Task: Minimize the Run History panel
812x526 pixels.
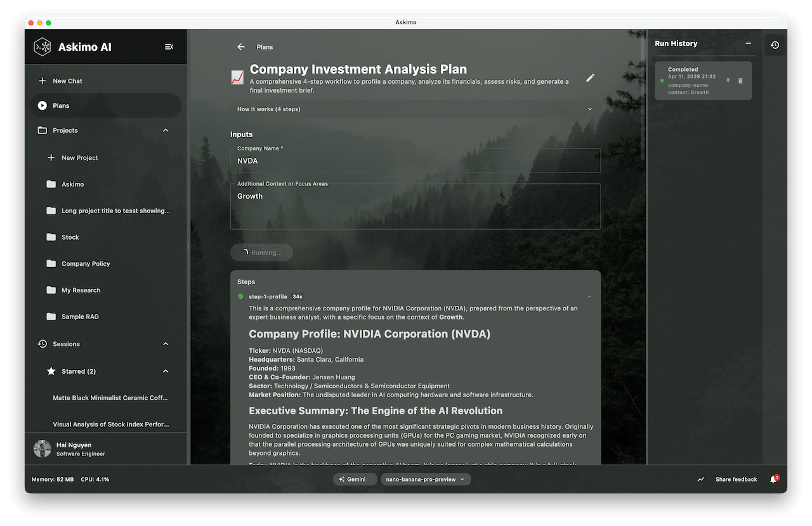Action: click(749, 44)
